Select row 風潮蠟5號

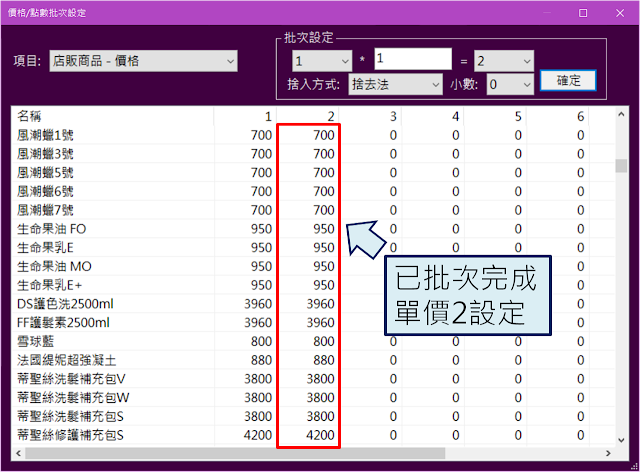point(313,173)
